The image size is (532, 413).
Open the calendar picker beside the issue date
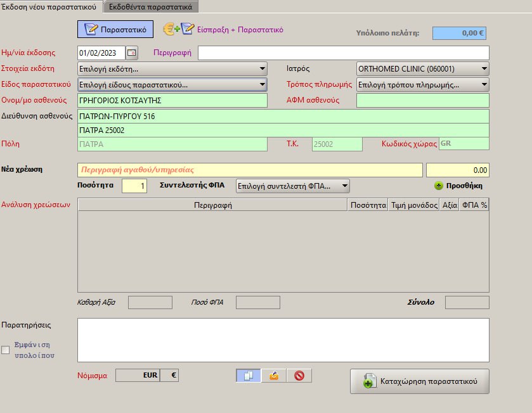tap(132, 53)
